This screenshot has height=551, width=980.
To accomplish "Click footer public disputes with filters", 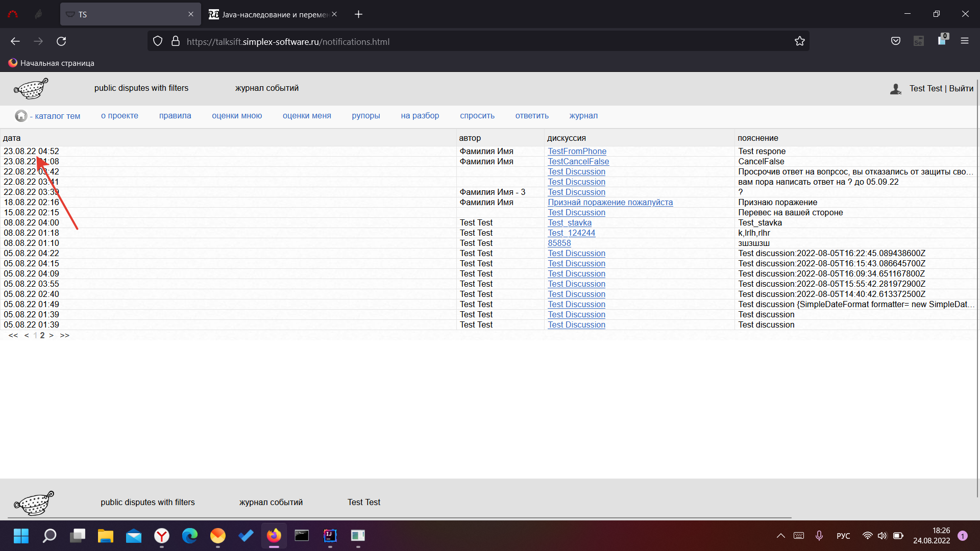I will [x=148, y=503].
